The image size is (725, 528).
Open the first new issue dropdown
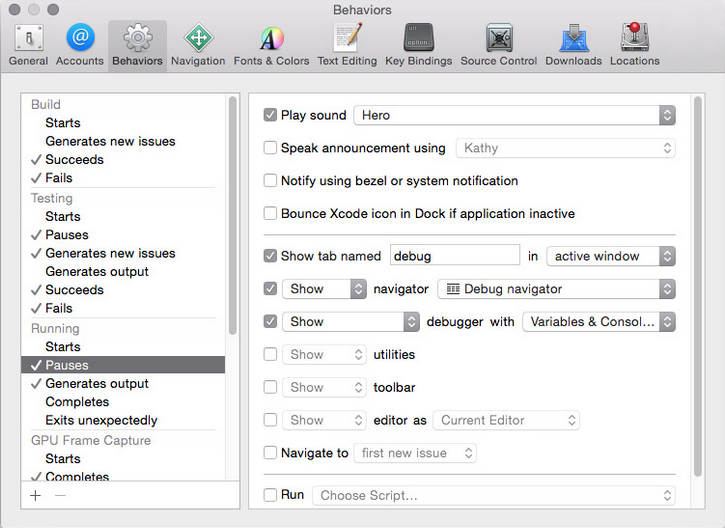click(415, 453)
